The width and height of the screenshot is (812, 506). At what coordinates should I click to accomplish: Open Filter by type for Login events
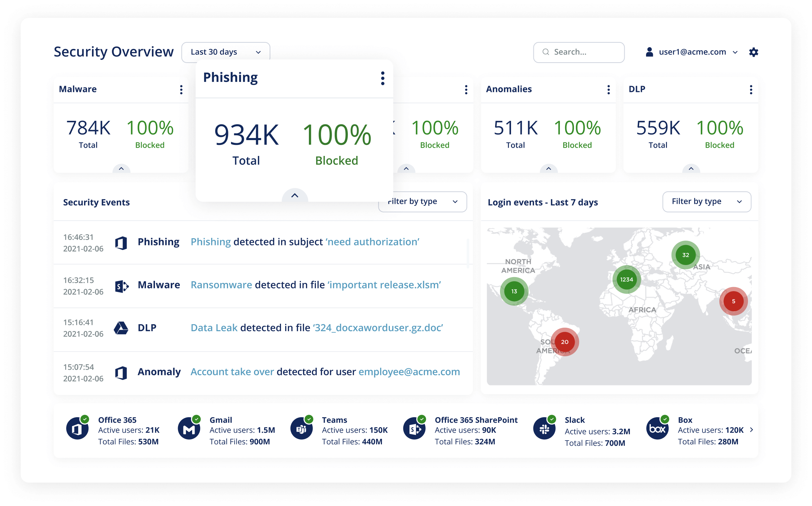(706, 202)
